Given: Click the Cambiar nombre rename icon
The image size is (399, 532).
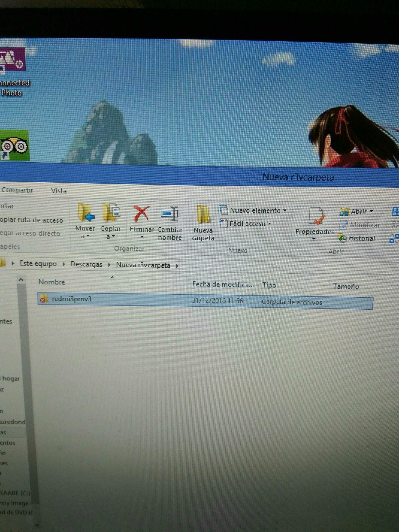Looking at the screenshot, I should click(169, 214).
